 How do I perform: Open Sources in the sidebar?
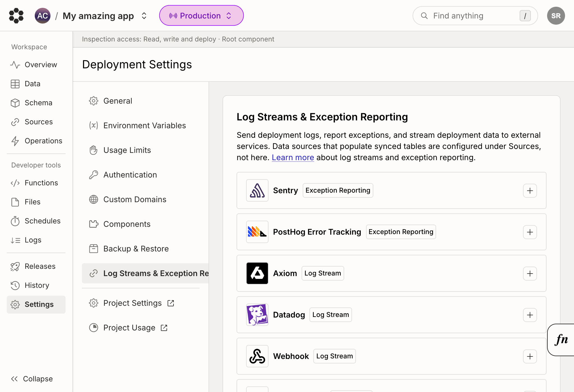[x=36, y=122]
